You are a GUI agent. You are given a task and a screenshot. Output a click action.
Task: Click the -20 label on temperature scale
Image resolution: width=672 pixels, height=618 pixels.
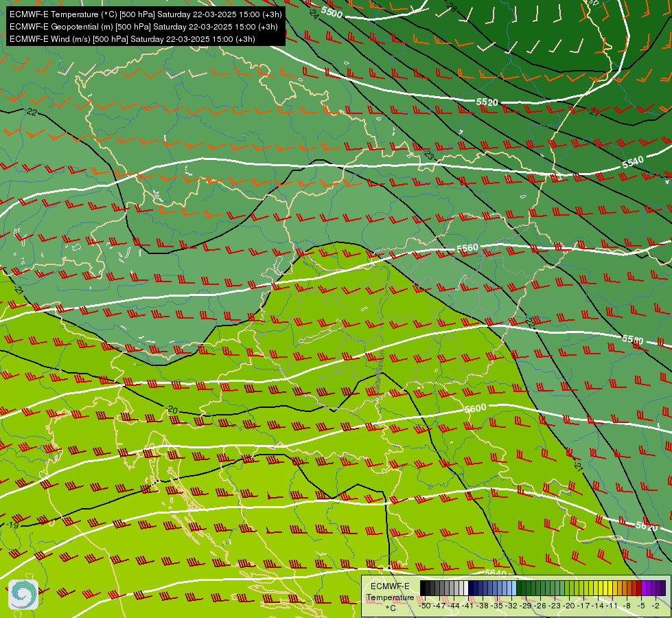click(569, 606)
